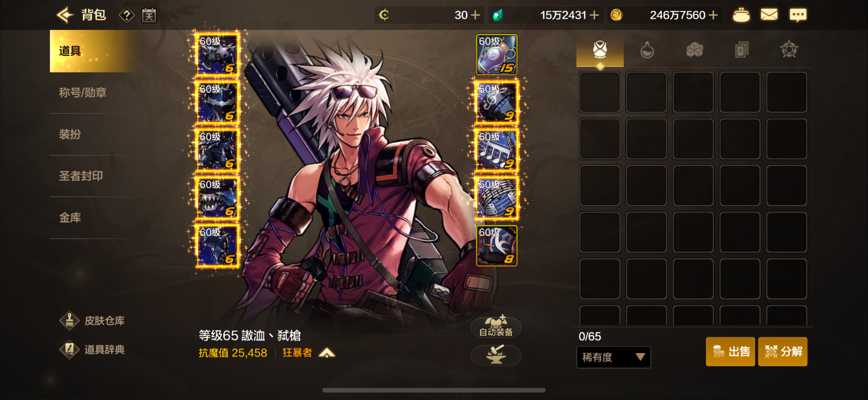Open 称号/勋章 menu item
The image size is (868, 400).
coord(83,92)
